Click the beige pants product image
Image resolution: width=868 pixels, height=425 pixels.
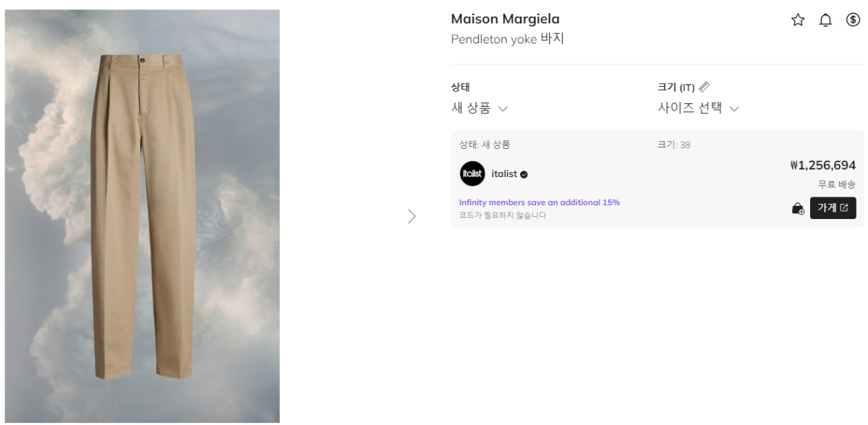click(142, 216)
